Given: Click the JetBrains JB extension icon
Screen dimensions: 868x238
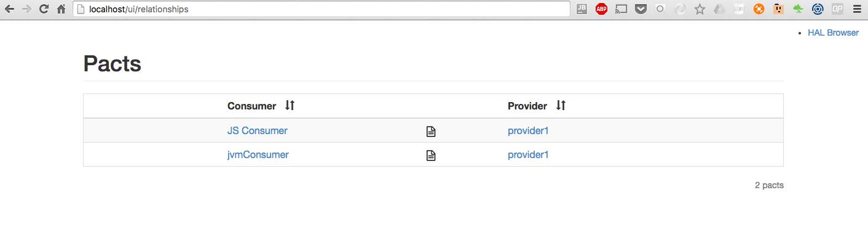Looking at the screenshot, I should tap(582, 9).
